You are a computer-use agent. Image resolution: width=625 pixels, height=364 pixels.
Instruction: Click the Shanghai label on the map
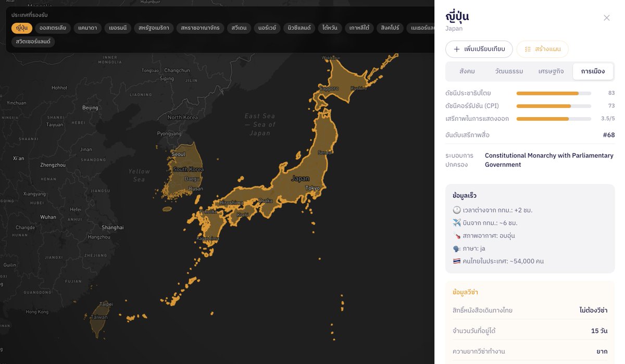(x=113, y=228)
